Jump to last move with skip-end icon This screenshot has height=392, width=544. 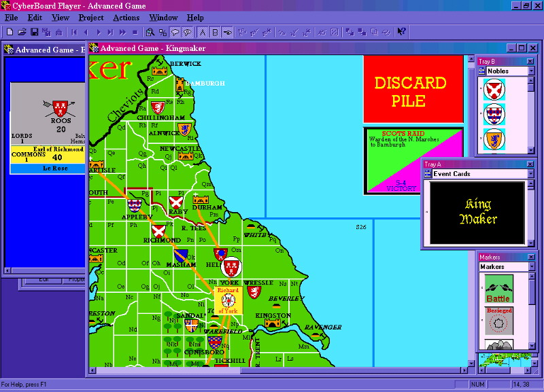[111, 32]
